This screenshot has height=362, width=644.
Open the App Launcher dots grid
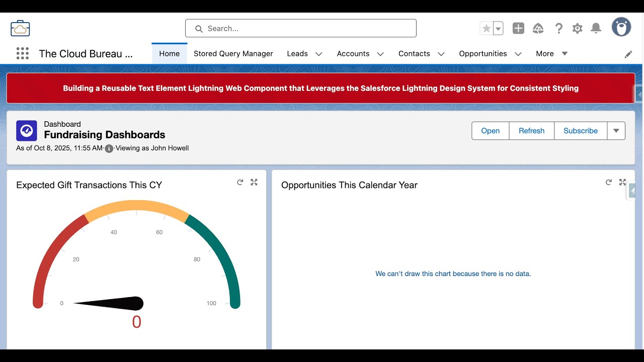pos(22,54)
